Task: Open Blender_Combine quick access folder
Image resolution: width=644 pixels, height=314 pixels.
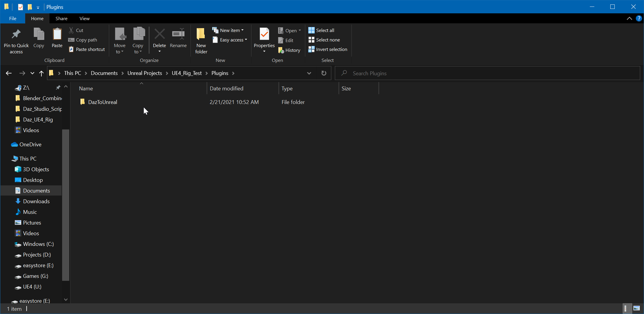Action: pyautogui.click(x=39, y=98)
